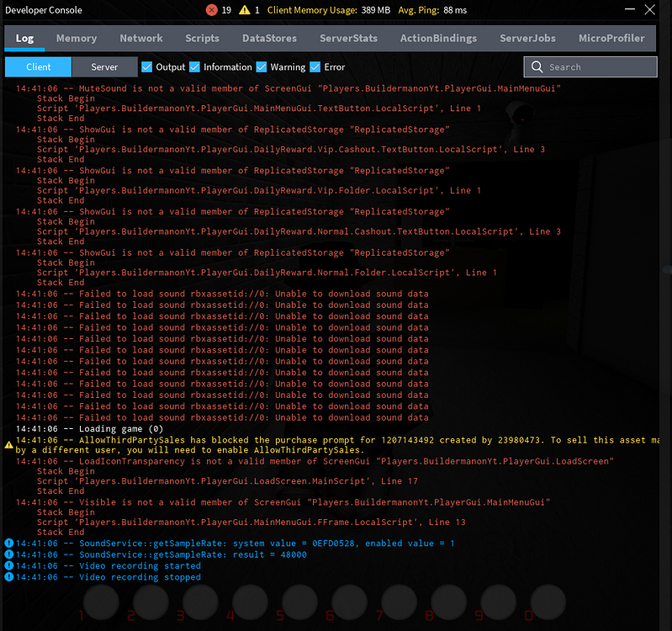Viewport: 672px width, 631px height.
Task: Open the MicroProfiler tab
Action: (x=611, y=39)
